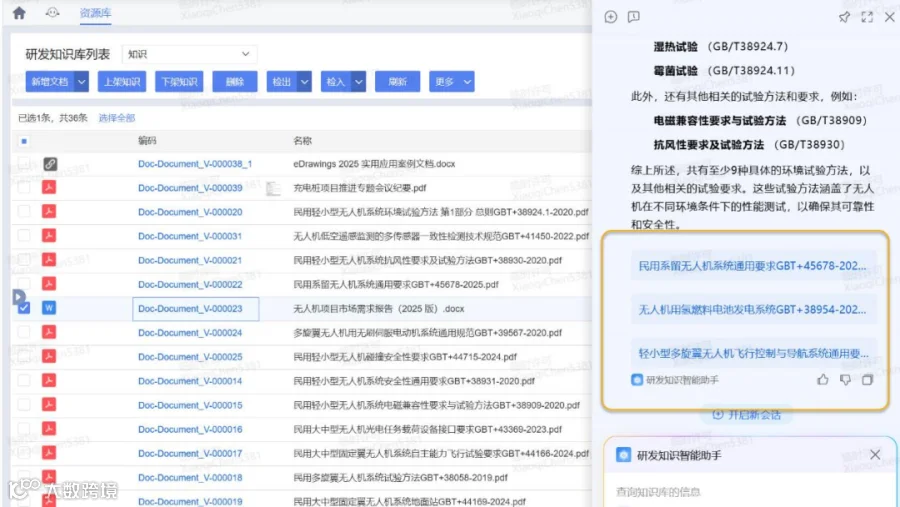Uncheck the box for Doc-Document_V-000023 row
The image size is (900, 507).
tap(24, 308)
